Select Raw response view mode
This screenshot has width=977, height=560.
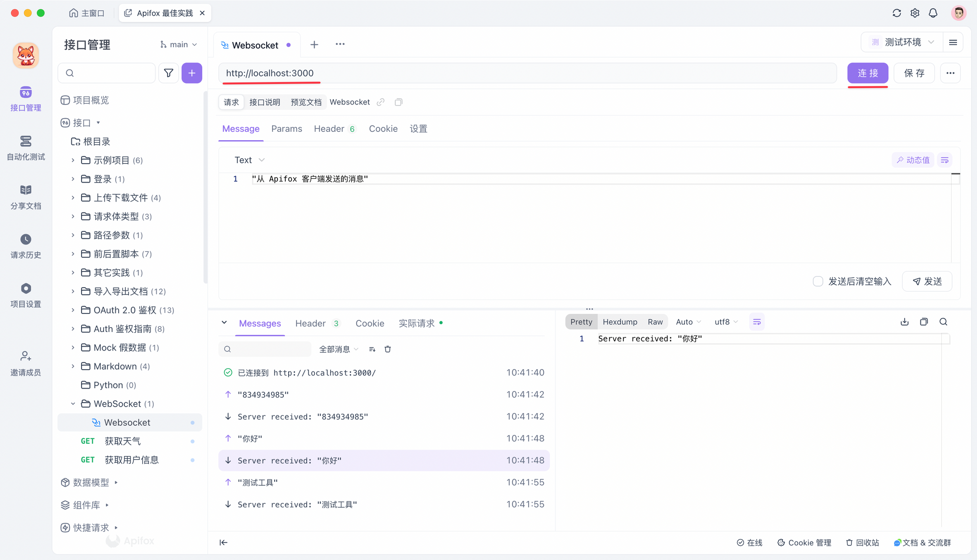click(654, 322)
